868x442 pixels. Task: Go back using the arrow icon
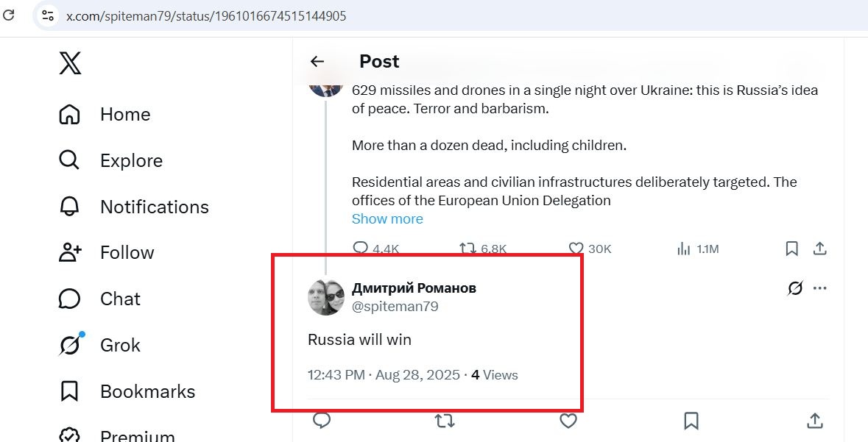[x=317, y=61]
